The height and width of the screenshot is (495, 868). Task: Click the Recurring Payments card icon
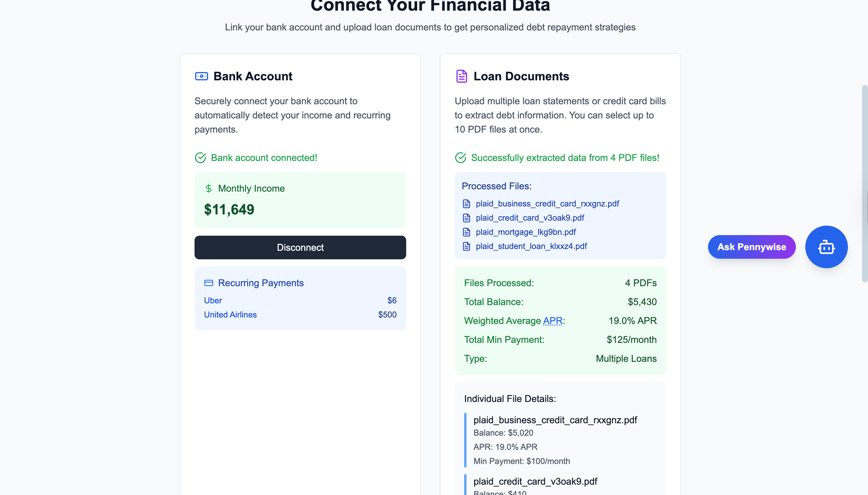pos(209,283)
